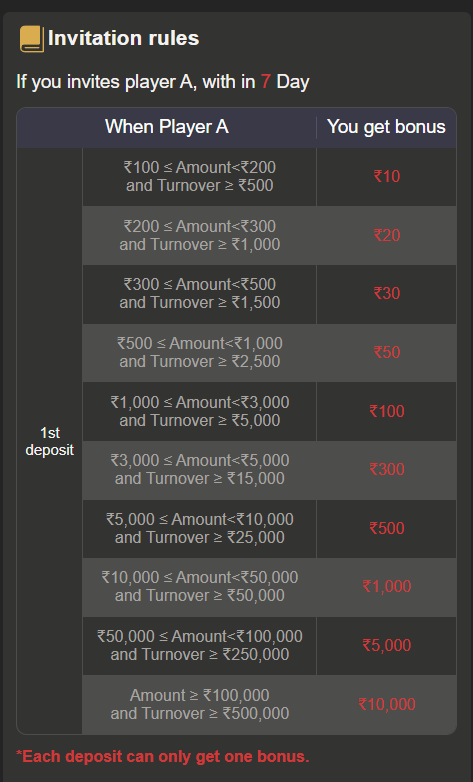Select the Turnover ≥ ₹25,000 condition cell
The height and width of the screenshot is (782, 473).
(x=200, y=529)
